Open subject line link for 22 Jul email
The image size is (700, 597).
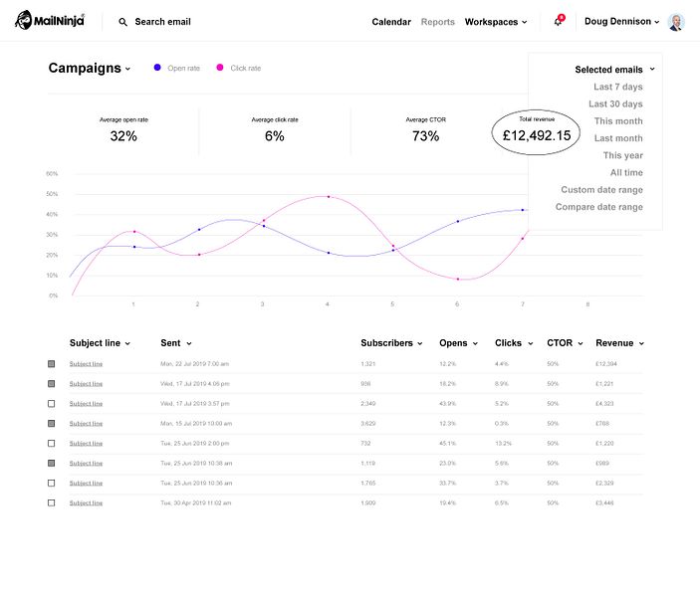point(86,364)
